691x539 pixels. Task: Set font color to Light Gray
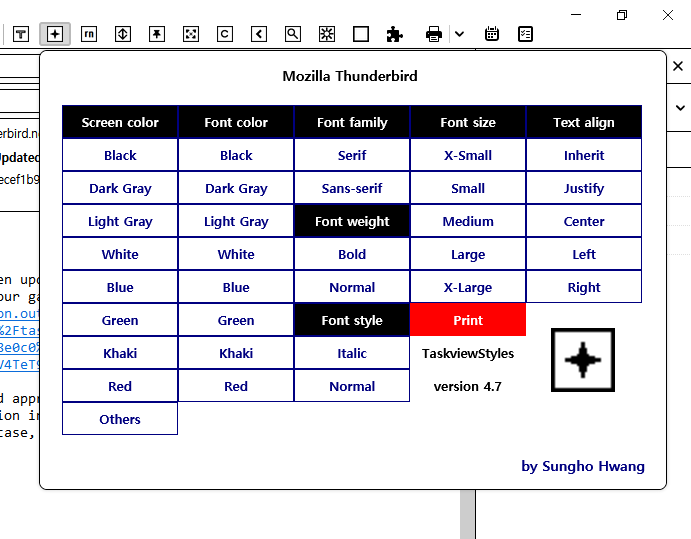[236, 221]
